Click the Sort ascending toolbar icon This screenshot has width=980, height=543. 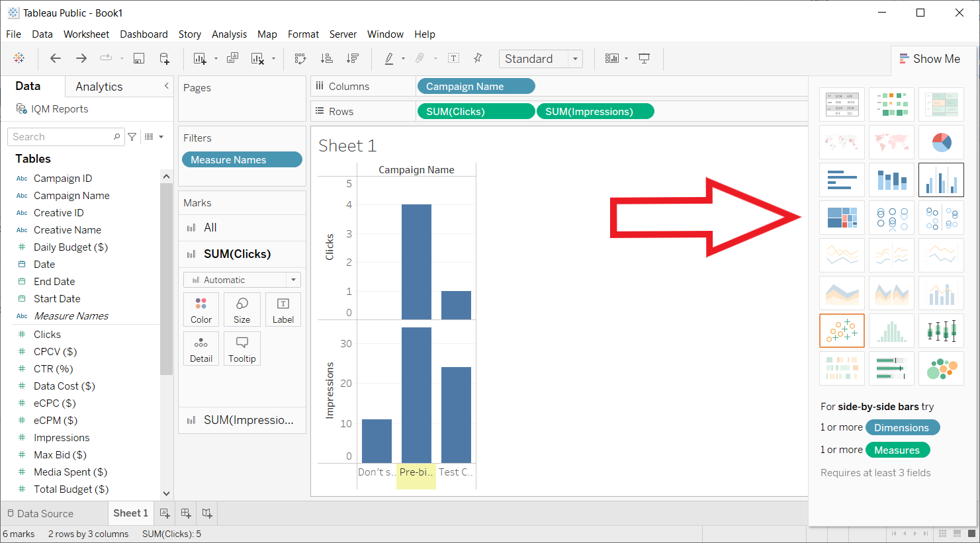pos(327,59)
